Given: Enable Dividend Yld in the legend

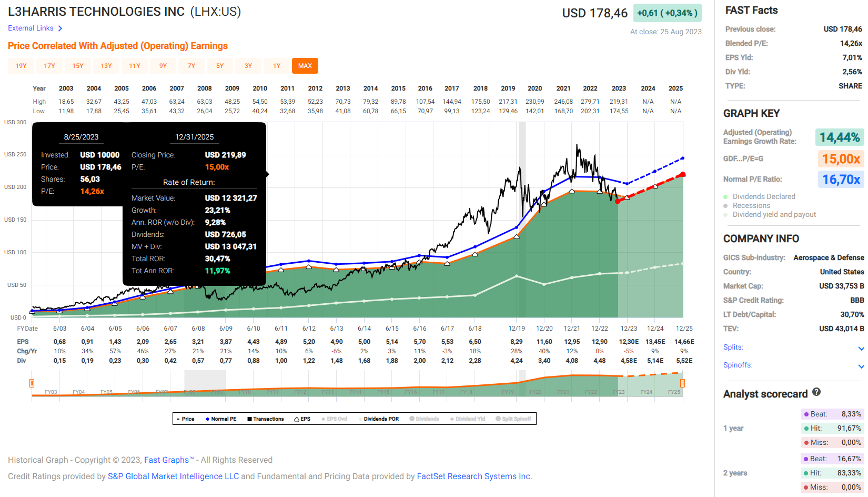Looking at the screenshot, I should pyautogui.click(x=468, y=419).
